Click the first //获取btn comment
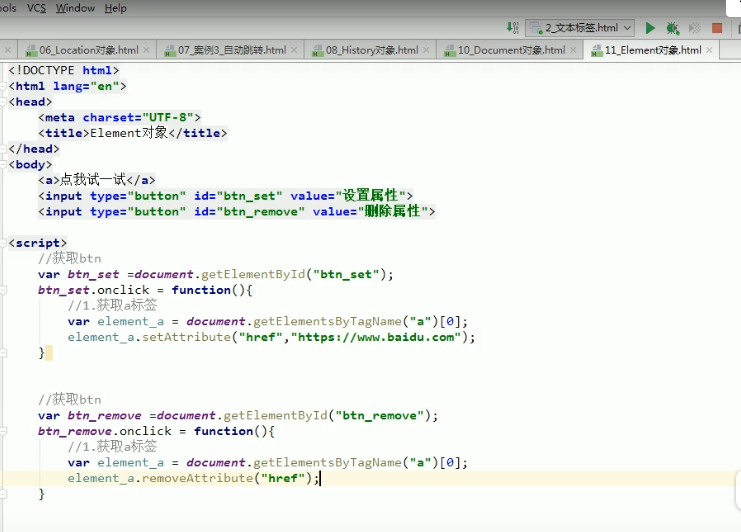The height and width of the screenshot is (532, 741). click(x=69, y=258)
